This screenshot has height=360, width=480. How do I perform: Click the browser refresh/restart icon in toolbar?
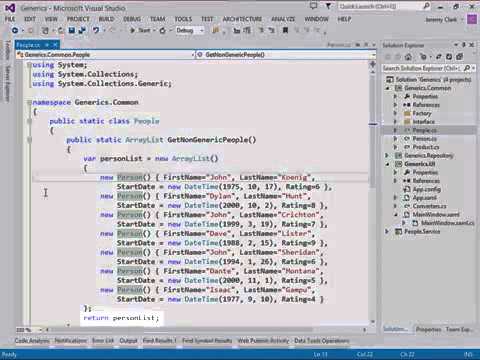tap(163, 31)
